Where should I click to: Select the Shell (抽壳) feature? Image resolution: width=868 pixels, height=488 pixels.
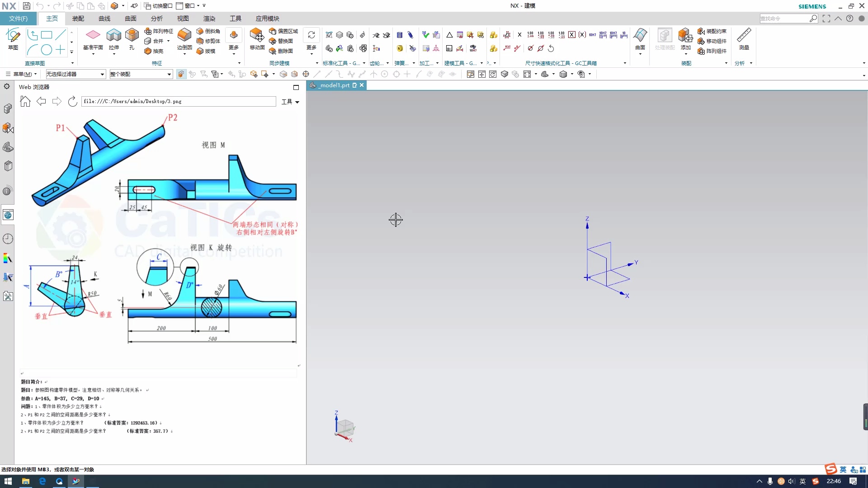tap(154, 51)
